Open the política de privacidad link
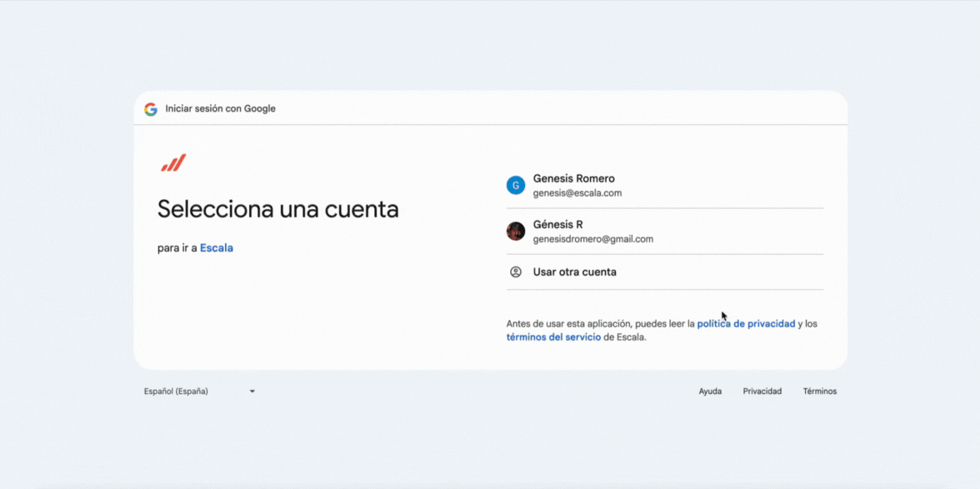Image resolution: width=980 pixels, height=489 pixels. tap(746, 324)
